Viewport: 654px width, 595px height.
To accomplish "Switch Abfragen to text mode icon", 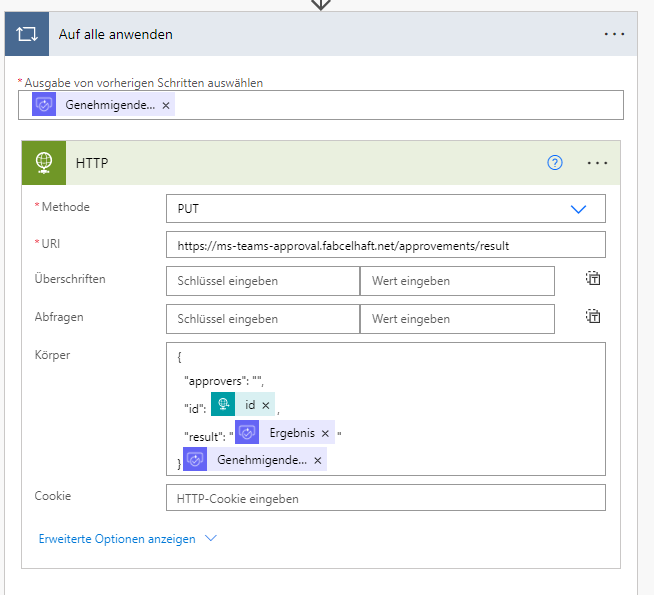I will click(x=593, y=317).
